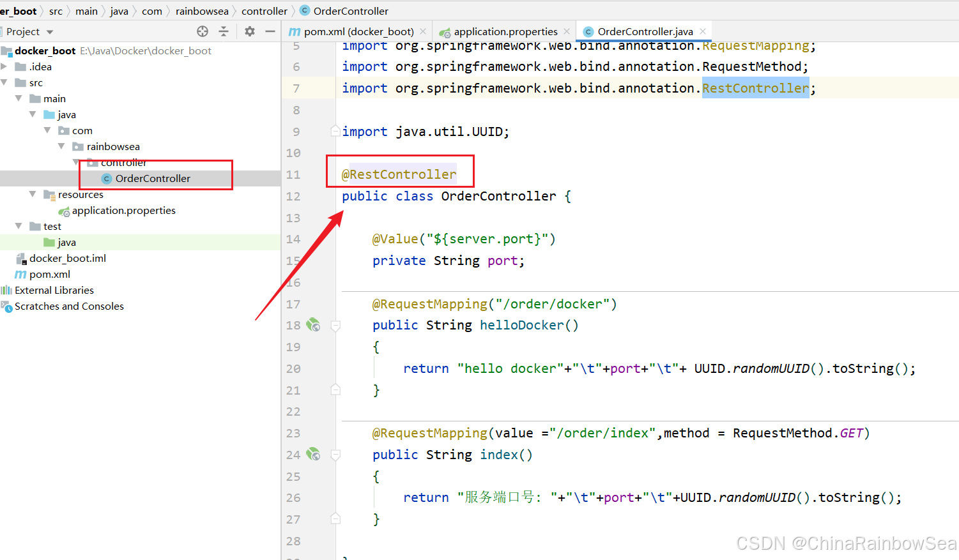Image resolution: width=959 pixels, height=560 pixels.
Task: Collapse the test folder arrow
Action: pos(19,226)
